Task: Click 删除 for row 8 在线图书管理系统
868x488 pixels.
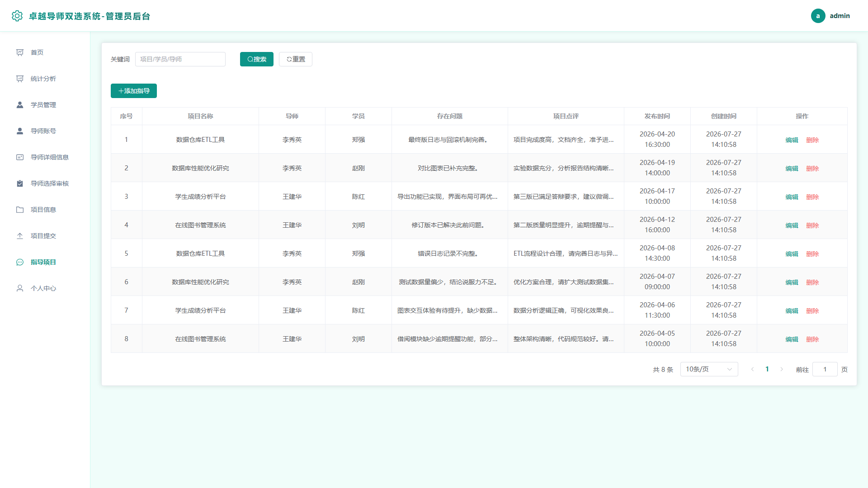Action: coord(812,339)
